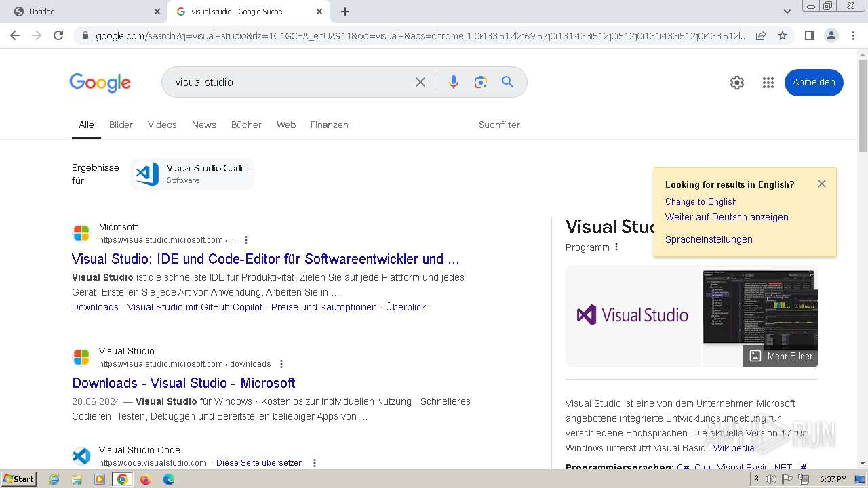Open volume control in system tray
868x488 pixels.
pos(772,479)
